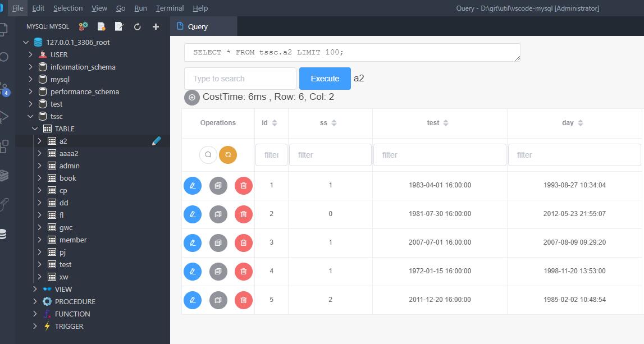Screen dimensions: 644x344
Task: Open source control with badge 4
Action: pyautogui.click(x=4, y=89)
